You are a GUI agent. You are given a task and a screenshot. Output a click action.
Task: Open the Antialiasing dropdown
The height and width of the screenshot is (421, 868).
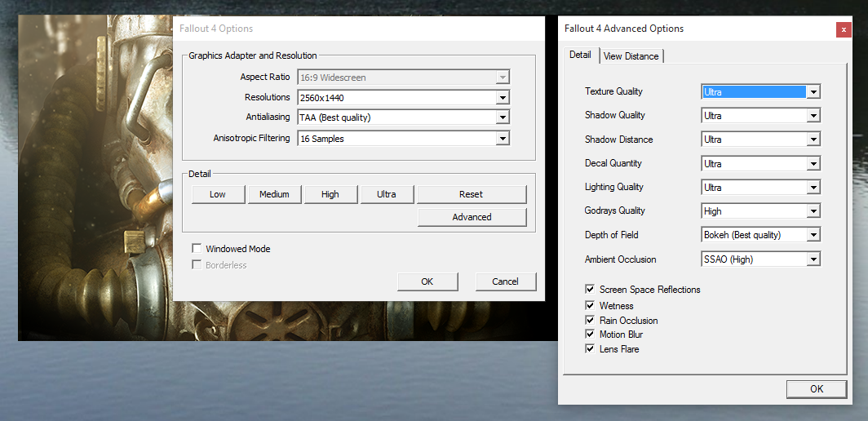(403, 117)
